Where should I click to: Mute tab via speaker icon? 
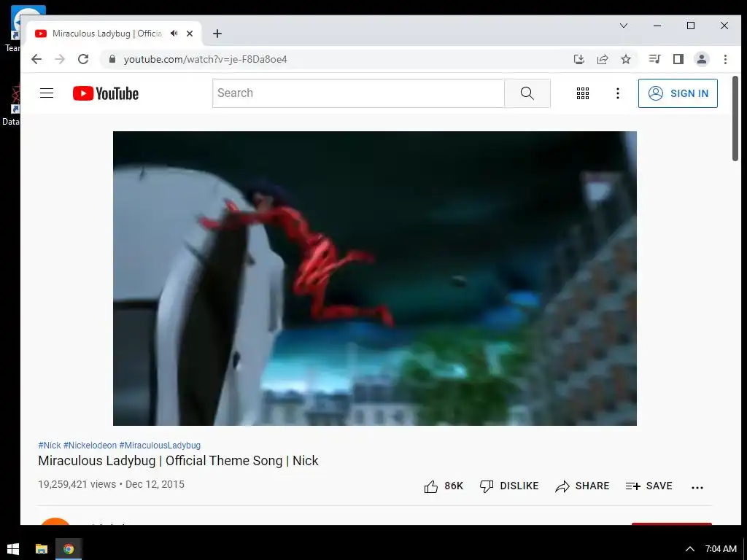174,34
